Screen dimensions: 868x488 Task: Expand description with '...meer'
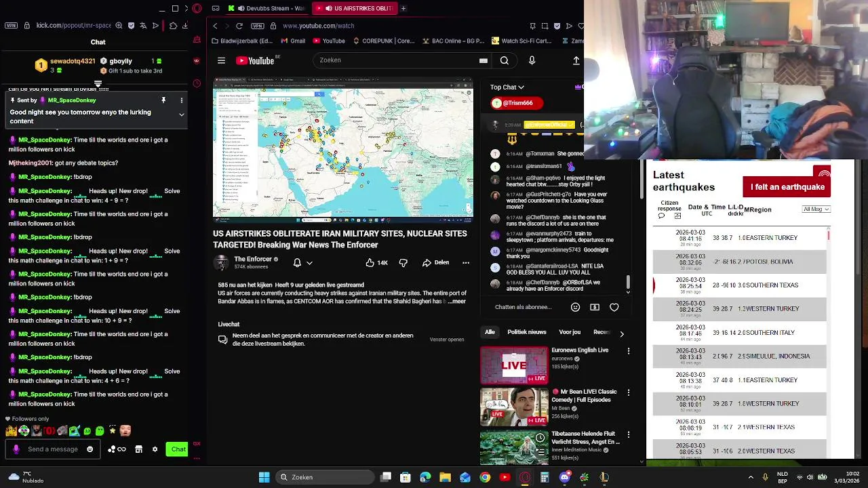tap(458, 301)
